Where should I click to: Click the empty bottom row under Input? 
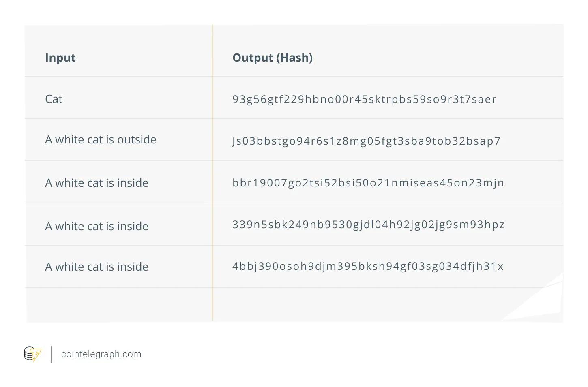(x=119, y=305)
